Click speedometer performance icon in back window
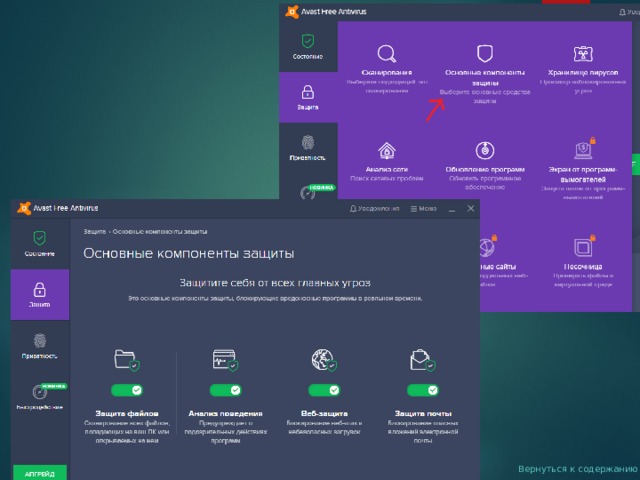Viewport: 640px width, 480px height. point(307,192)
